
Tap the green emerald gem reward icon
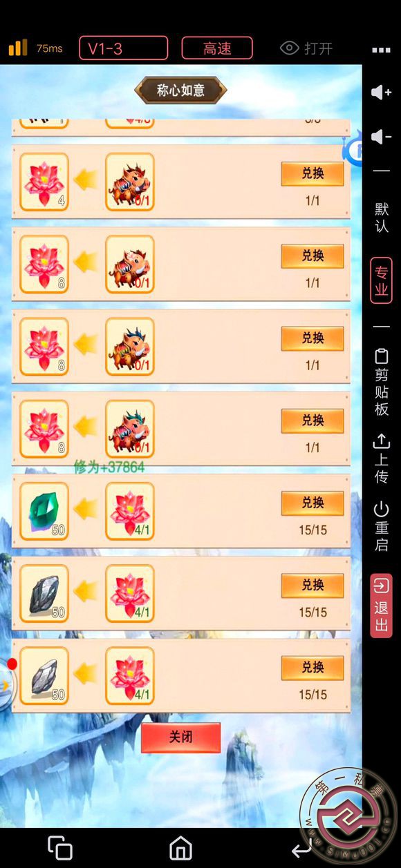click(44, 511)
